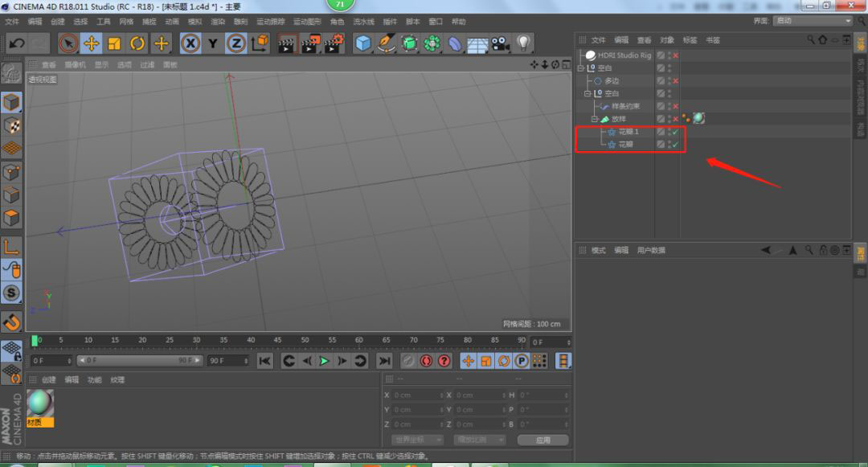The width and height of the screenshot is (868, 467).
Task: Open the Object Manager 标签 menu
Action: [x=690, y=40]
